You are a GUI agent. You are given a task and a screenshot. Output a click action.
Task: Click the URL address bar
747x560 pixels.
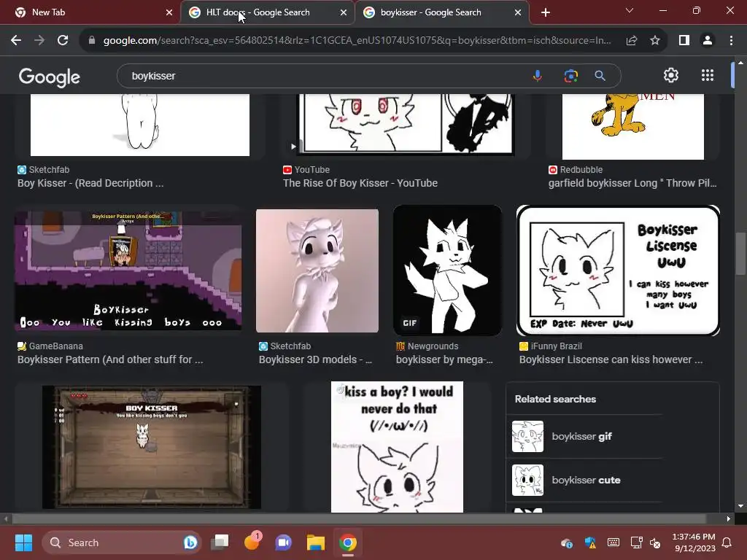(357, 41)
